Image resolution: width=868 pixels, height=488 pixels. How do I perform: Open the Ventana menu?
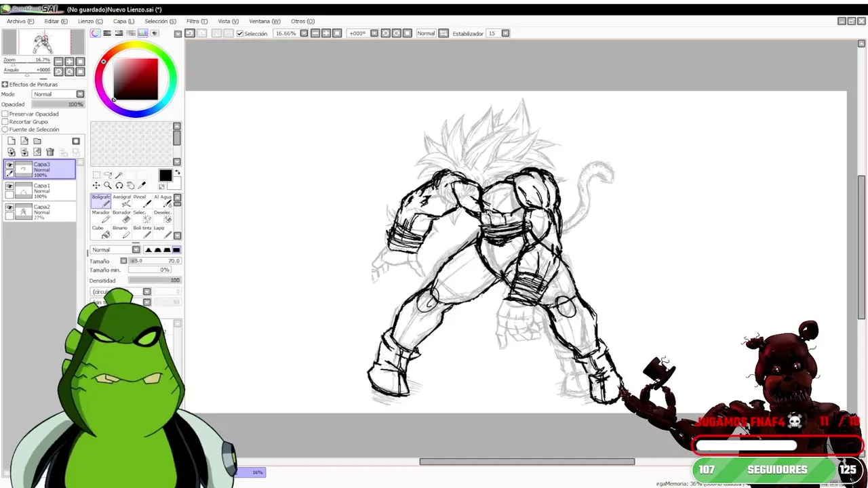[264, 21]
